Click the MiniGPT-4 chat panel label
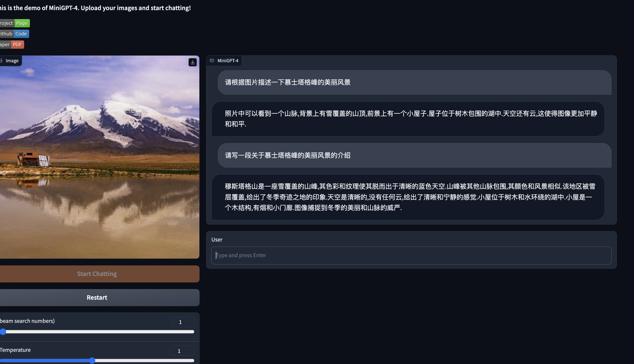 click(228, 61)
